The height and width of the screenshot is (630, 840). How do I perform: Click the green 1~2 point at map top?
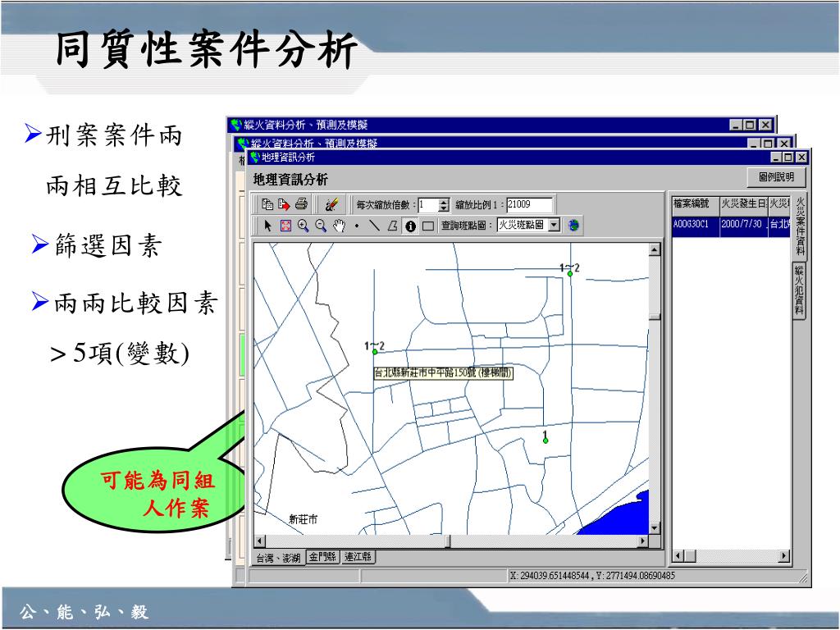pyautogui.click(x=570, y=274)
